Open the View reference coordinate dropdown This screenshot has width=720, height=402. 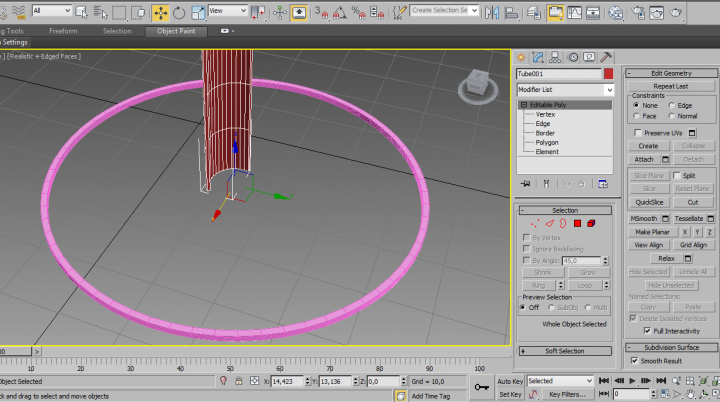tap(227, 13)
